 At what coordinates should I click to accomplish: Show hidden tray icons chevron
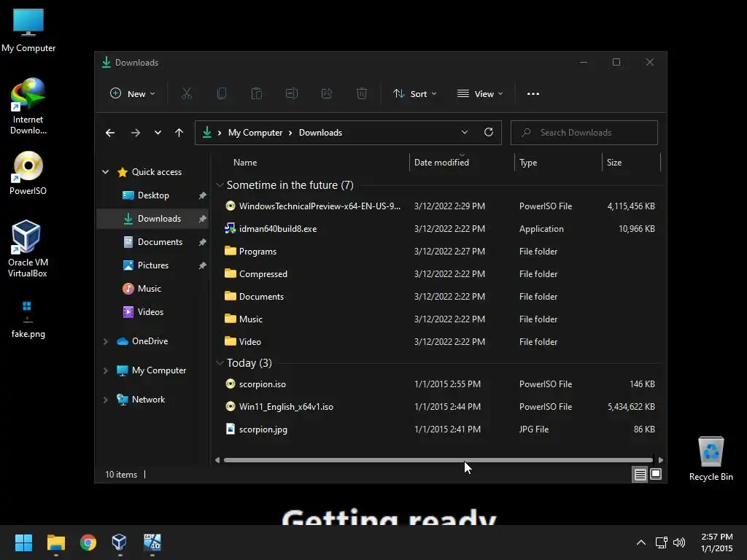[641, 542]
